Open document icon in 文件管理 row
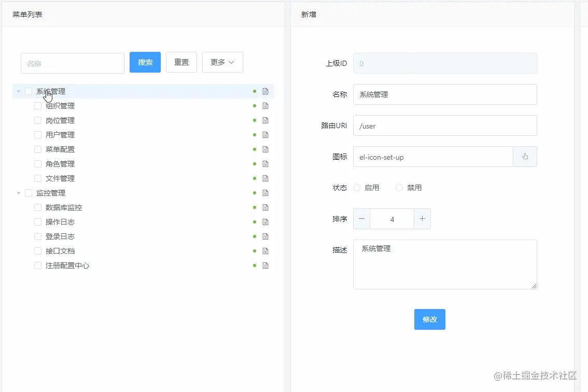The width and height of the screenshot is (588, 392). click(265, 178)
